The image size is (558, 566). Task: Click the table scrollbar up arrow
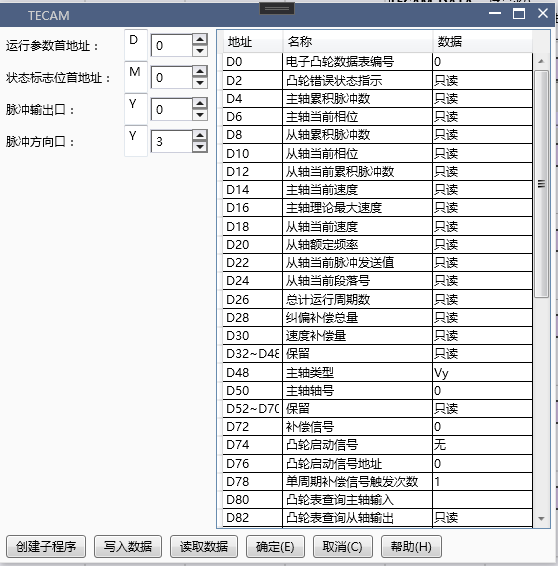click(541, 61)
